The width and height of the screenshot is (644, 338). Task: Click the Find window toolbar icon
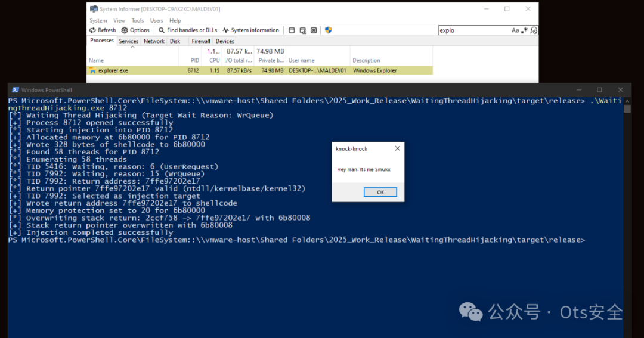tap(292, 30)
